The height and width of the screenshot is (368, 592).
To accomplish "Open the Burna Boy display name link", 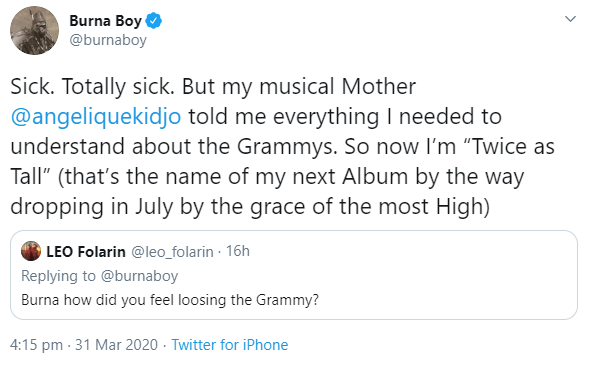I will tap(105, 21).
